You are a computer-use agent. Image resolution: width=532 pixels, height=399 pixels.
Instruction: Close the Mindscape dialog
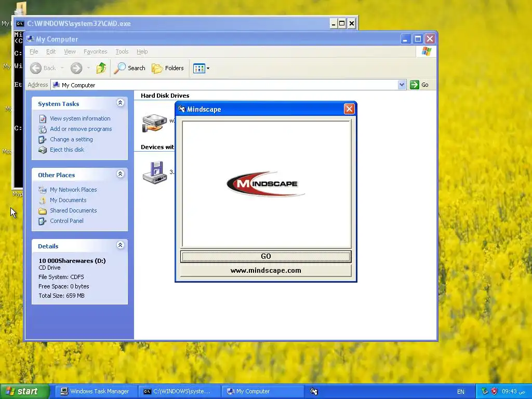click(x=349, y=109)
